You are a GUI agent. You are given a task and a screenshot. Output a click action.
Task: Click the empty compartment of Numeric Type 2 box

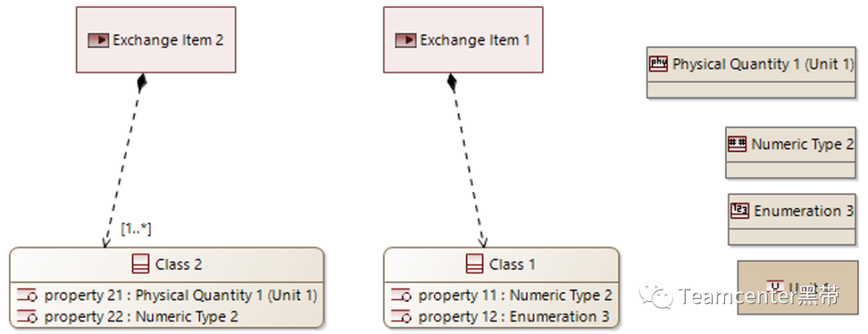(791, 169)
